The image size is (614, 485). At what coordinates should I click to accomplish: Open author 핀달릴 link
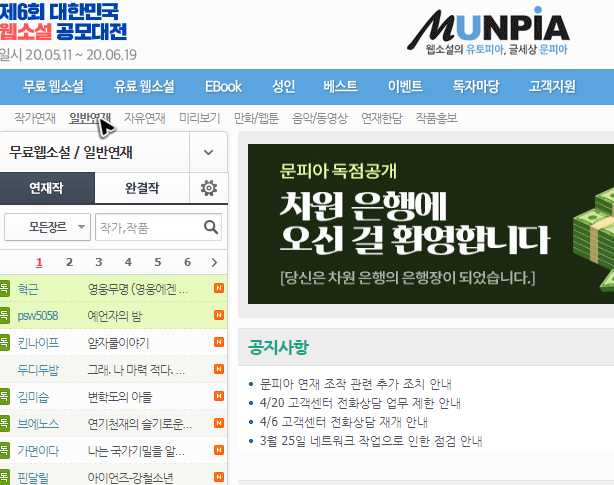[33, 478]
